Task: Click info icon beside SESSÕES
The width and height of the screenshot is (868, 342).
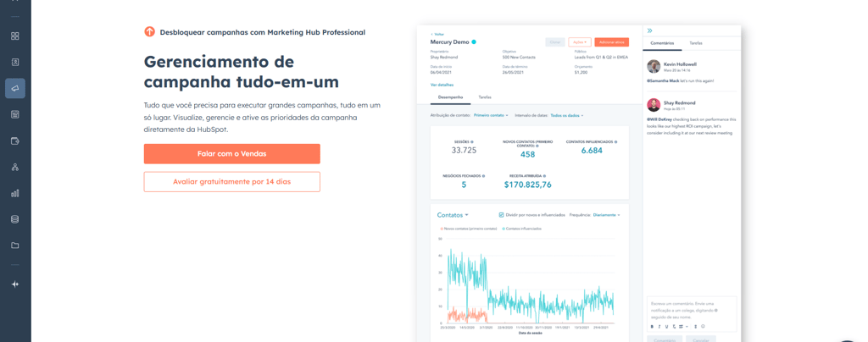Action: click(471, 141)
